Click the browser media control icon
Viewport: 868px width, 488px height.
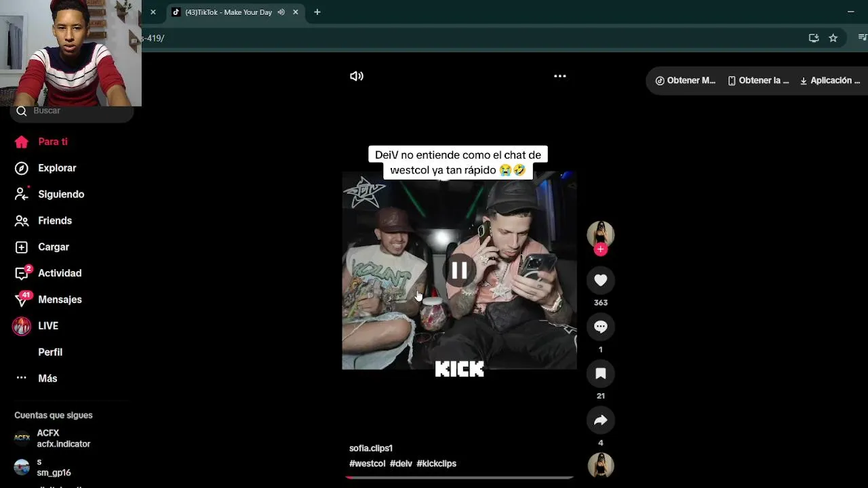(863, 38)
